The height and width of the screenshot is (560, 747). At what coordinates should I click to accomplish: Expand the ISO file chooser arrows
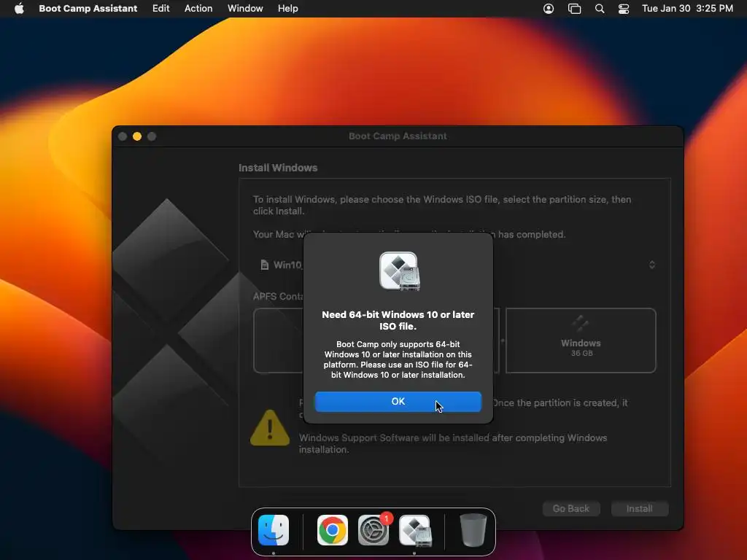coord(651,265)
